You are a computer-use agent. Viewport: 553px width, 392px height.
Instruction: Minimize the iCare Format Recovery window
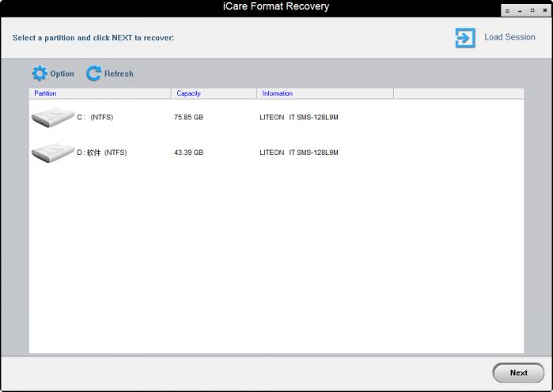520,10
